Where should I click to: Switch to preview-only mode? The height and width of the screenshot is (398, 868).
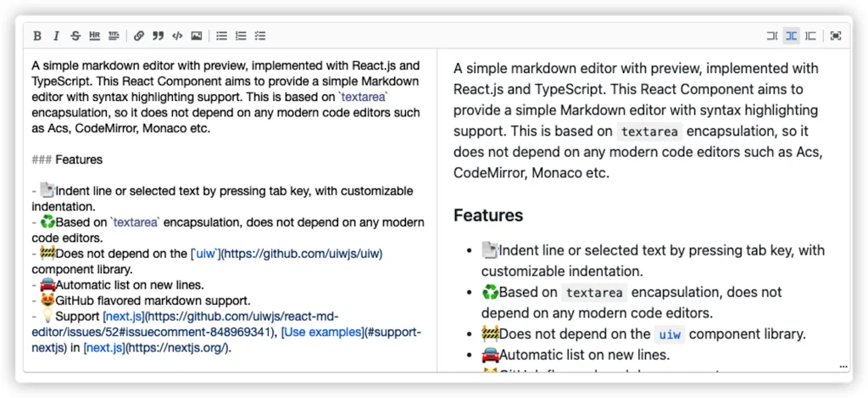[810, 36]
